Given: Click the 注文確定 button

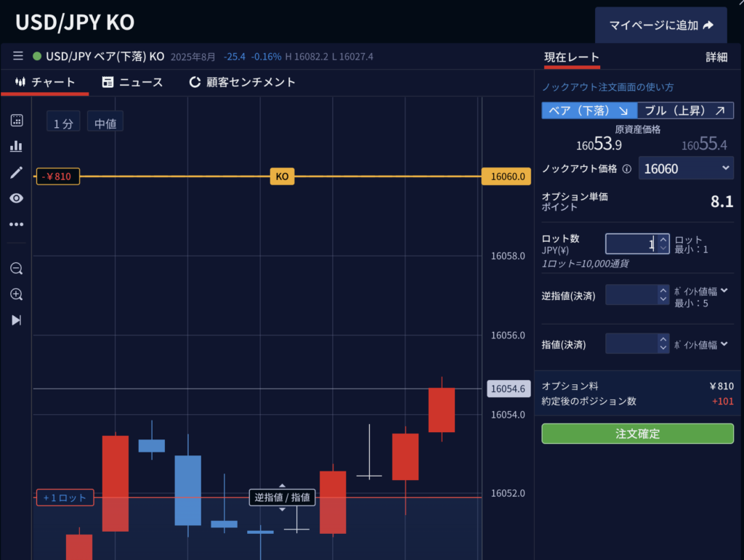Looking at the screenshot, I should click(637, 434).
